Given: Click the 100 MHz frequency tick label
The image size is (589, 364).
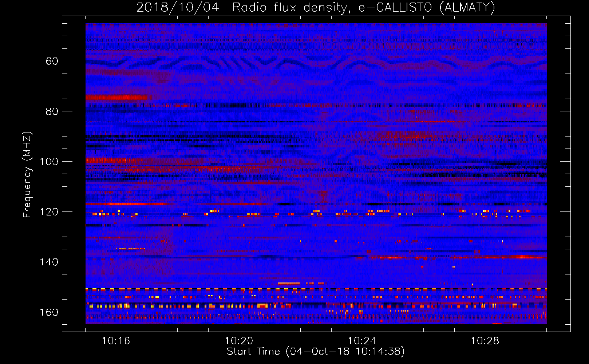Looking at the screenshot, I should (x=49, y=162).
